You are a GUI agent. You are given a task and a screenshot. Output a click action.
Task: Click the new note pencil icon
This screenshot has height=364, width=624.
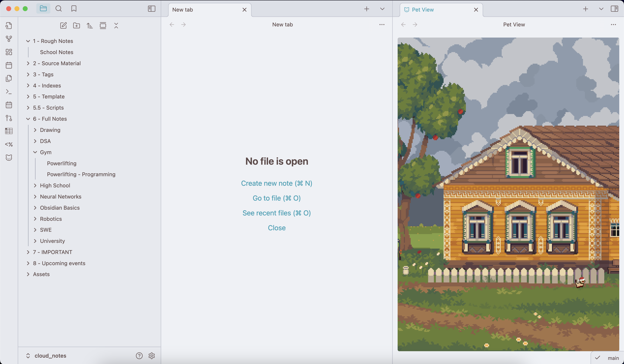click(63, 26)
